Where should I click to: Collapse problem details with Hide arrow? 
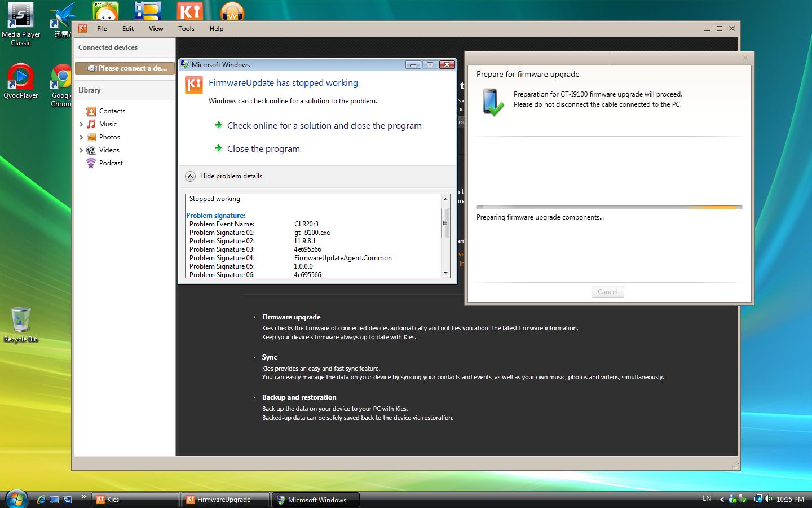pos(190,176)
